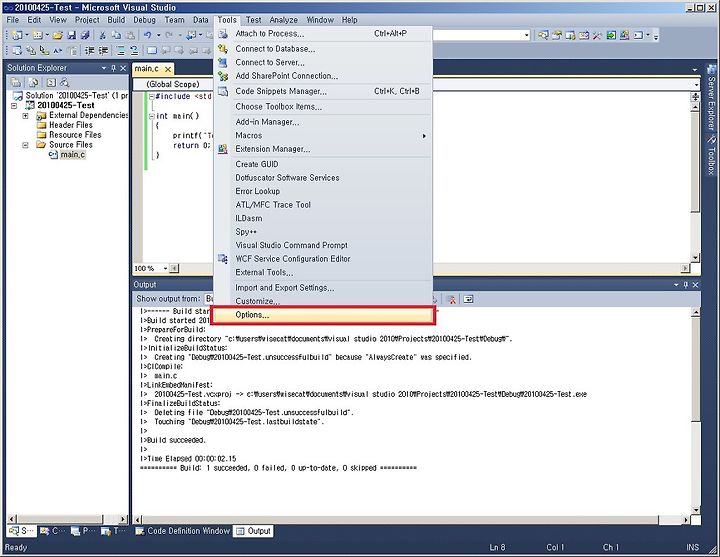
Task: Click the Toggle Bookmark toolbar icon
Action: (x=152, y=51)
